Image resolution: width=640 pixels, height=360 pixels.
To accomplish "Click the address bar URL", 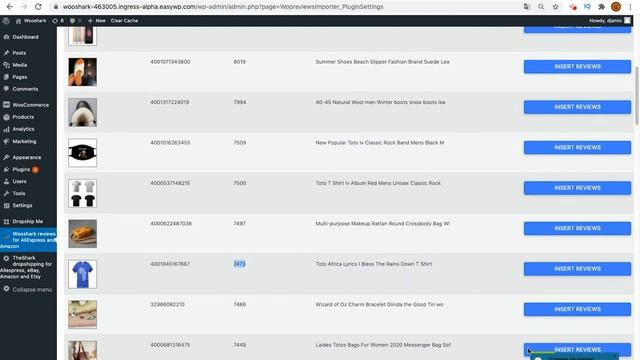I will [x=223, y=7].
